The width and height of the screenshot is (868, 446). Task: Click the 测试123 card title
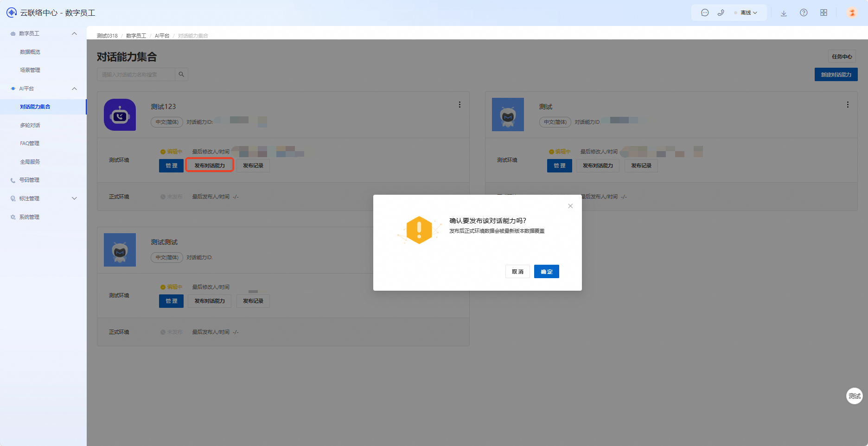coord(163,107)
